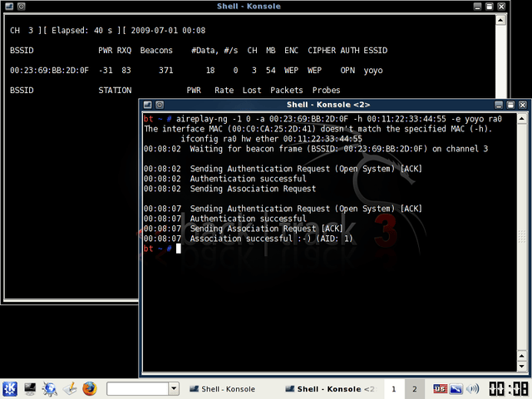The width and height of the screenshot is (532, 399).
Task: Open the volume speaker icon in the tray
Action: (x=473, y=388)
